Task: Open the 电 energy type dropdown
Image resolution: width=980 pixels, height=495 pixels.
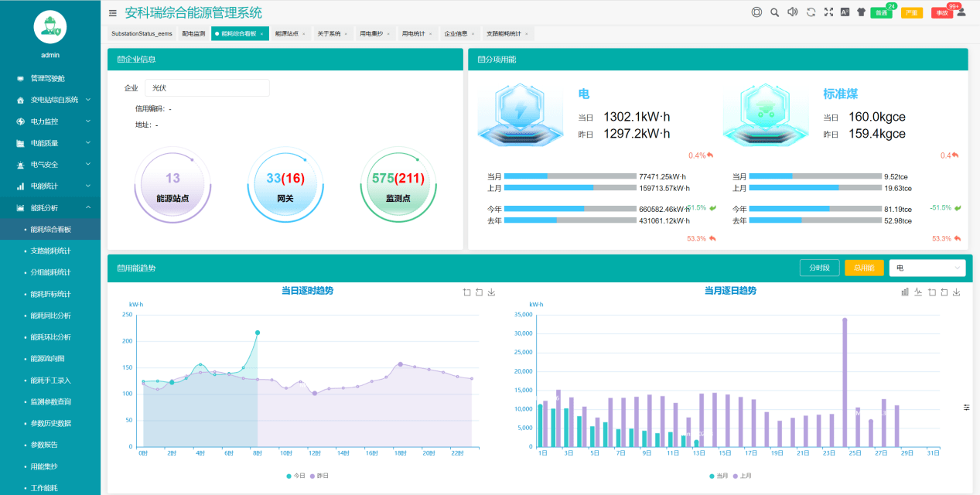Action: point(927,268)
